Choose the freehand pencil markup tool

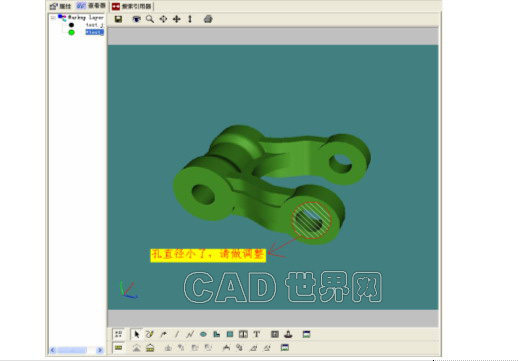click(x=150, y=334)
